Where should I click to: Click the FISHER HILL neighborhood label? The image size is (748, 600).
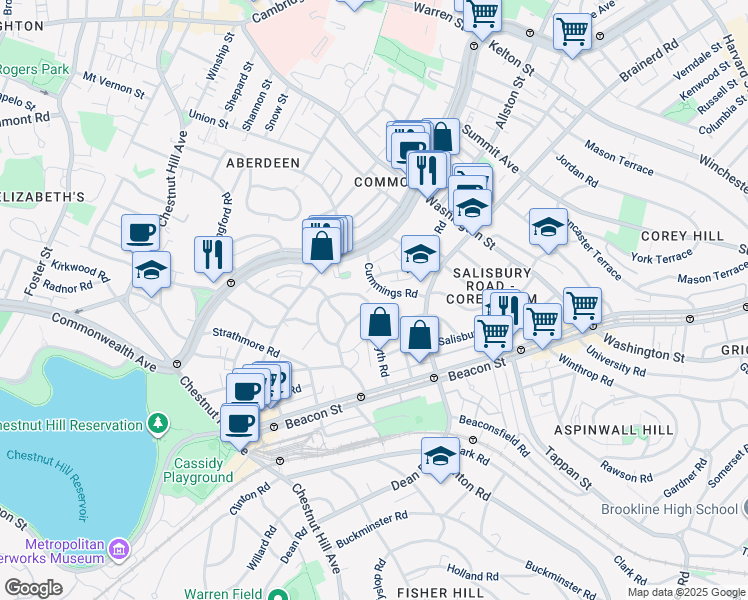[x=440, y=593]
